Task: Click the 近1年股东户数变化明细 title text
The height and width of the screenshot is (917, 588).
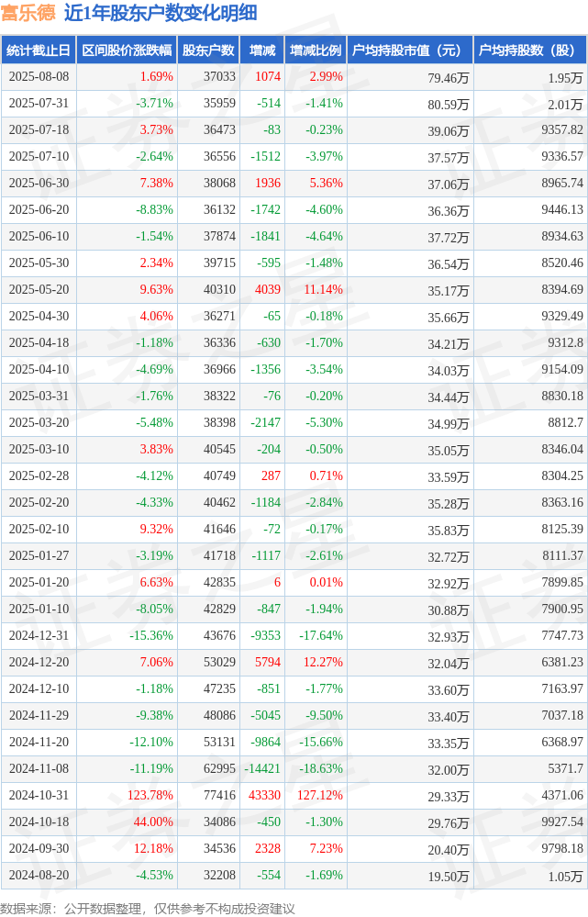Action: (161, 13)
